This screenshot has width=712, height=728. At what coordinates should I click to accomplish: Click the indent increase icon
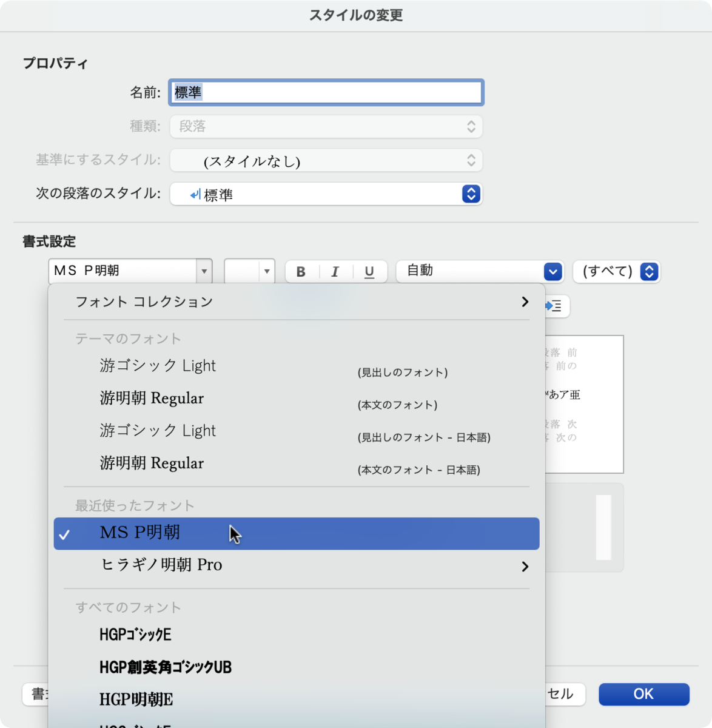click(x=554, y=306)
